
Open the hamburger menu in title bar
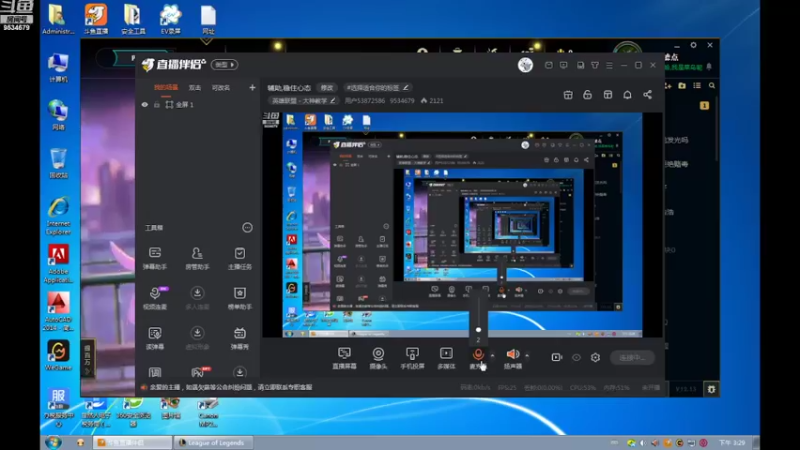(x=609, y=65)
